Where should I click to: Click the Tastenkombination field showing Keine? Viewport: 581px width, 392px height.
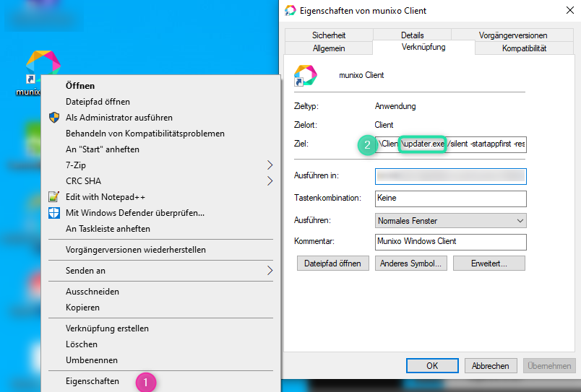451,199
